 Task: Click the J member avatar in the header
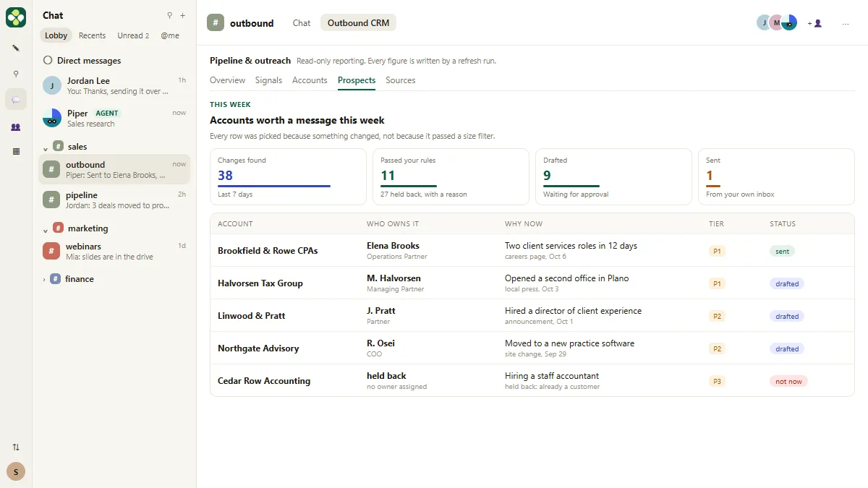point(764,22)
